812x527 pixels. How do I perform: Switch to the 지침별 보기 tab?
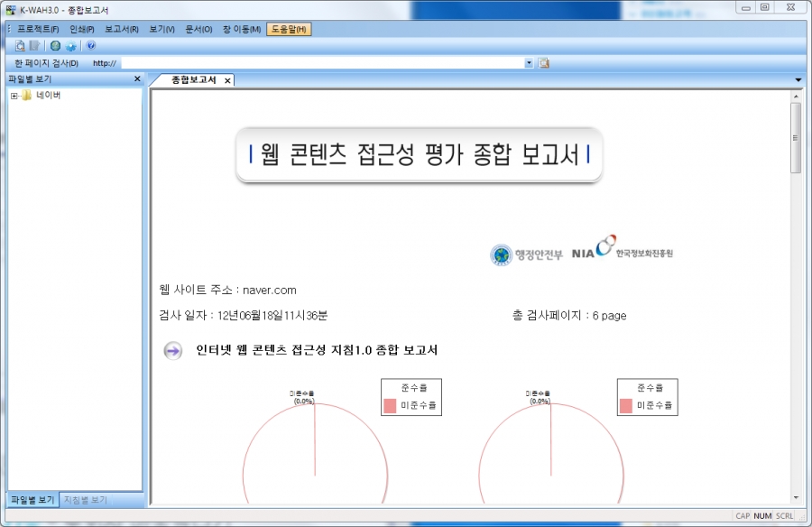click(86, 500)
